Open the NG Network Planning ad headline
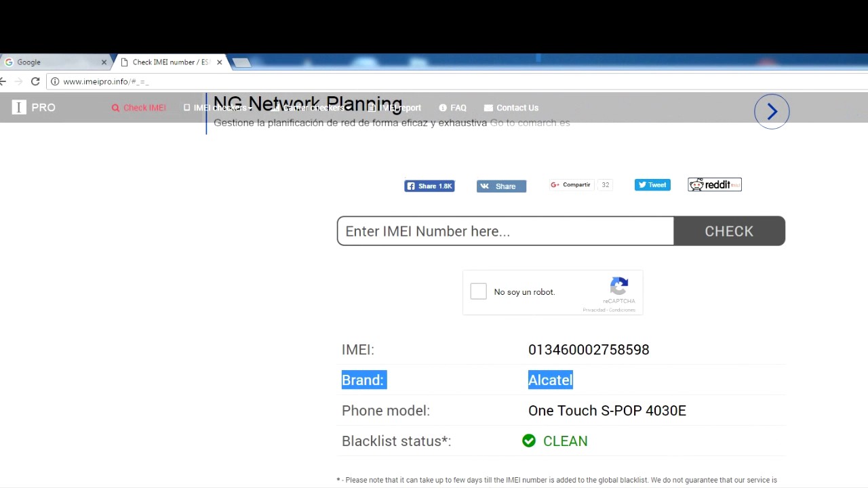This screenshot has height=488, width=868. tap(308, 104)
